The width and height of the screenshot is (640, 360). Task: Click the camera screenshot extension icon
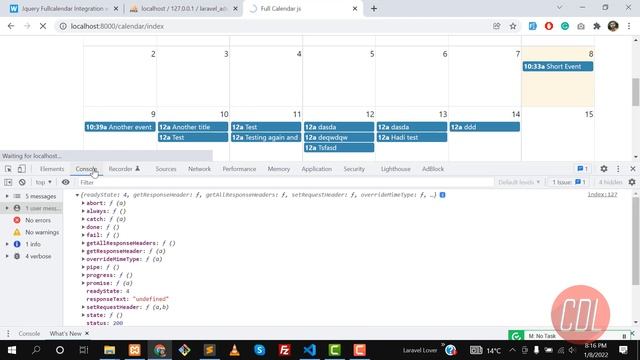point(581,26)
